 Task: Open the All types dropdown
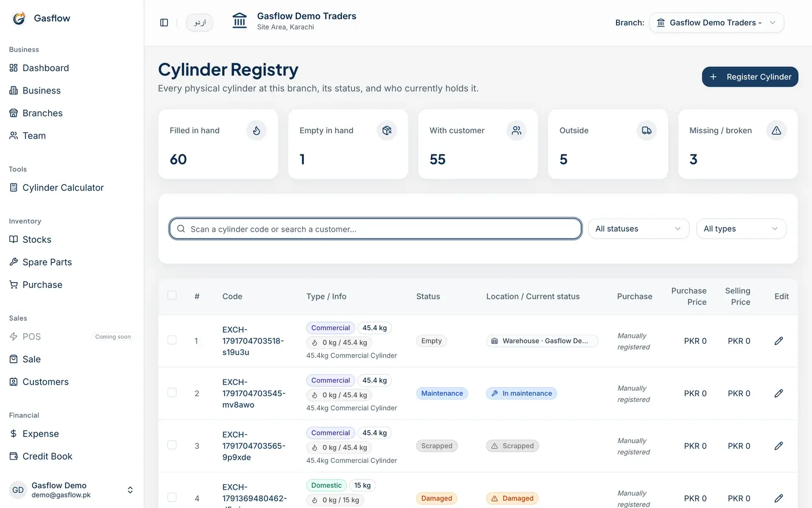(741, 229)
